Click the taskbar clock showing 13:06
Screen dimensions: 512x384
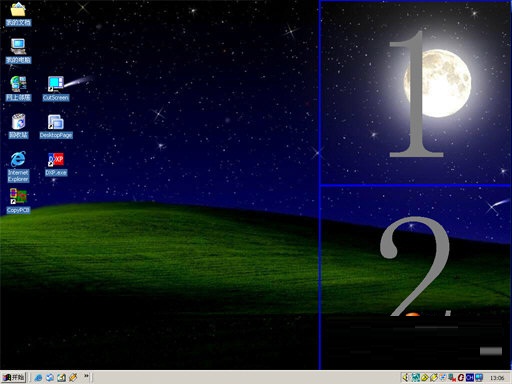click(497, 378)
